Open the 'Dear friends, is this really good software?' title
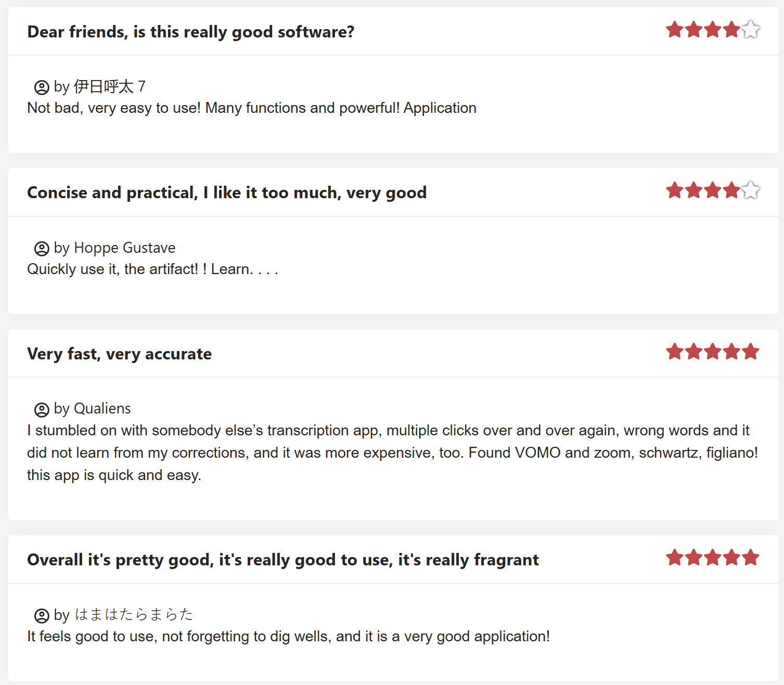The width and height of the screenshot is (784, 685). coord(190,32)
